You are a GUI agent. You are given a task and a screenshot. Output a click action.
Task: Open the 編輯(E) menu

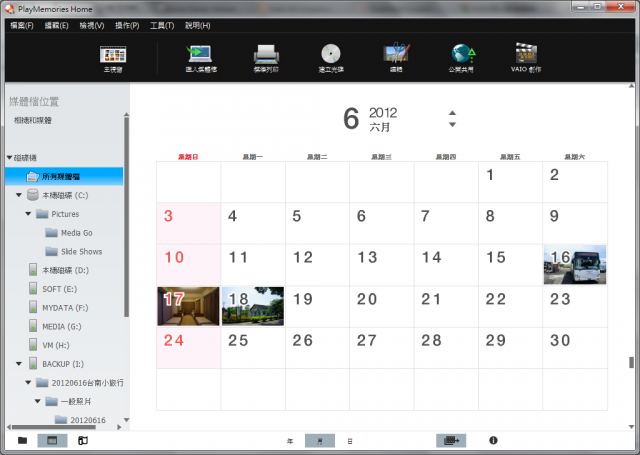pos(56,25)
